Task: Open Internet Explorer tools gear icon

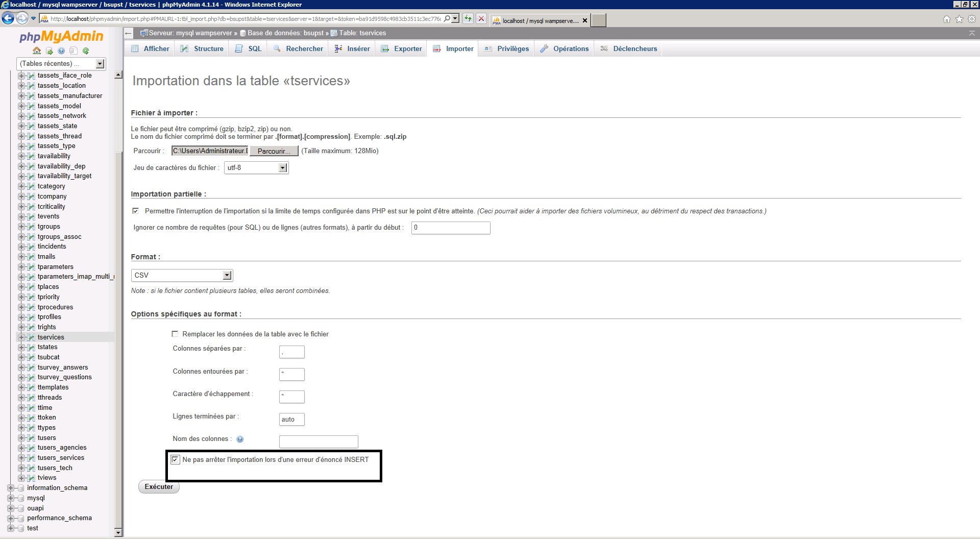Action: (x=972, y=19)
